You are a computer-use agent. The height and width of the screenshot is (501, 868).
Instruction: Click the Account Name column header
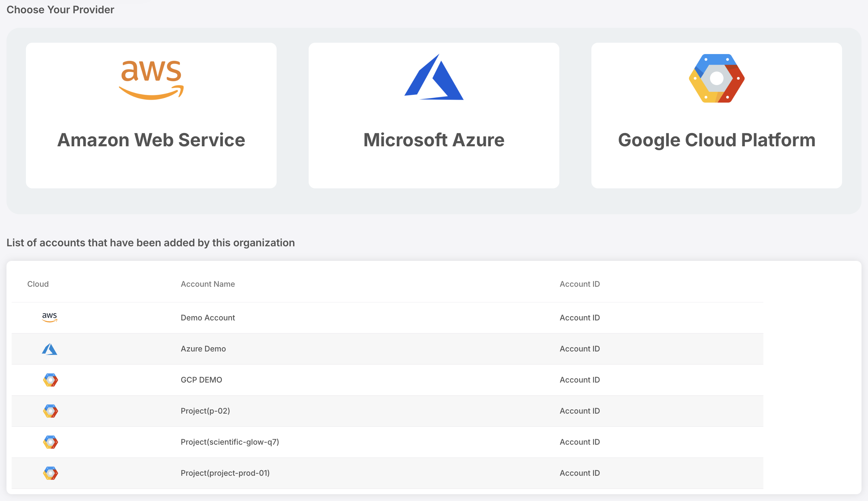[x=208, y=284]
